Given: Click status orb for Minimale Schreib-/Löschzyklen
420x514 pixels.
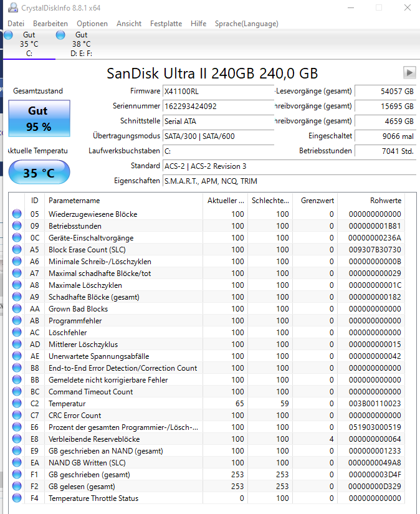Looking at the screenshot, I should pyautogui.click(x=17, y=261).
